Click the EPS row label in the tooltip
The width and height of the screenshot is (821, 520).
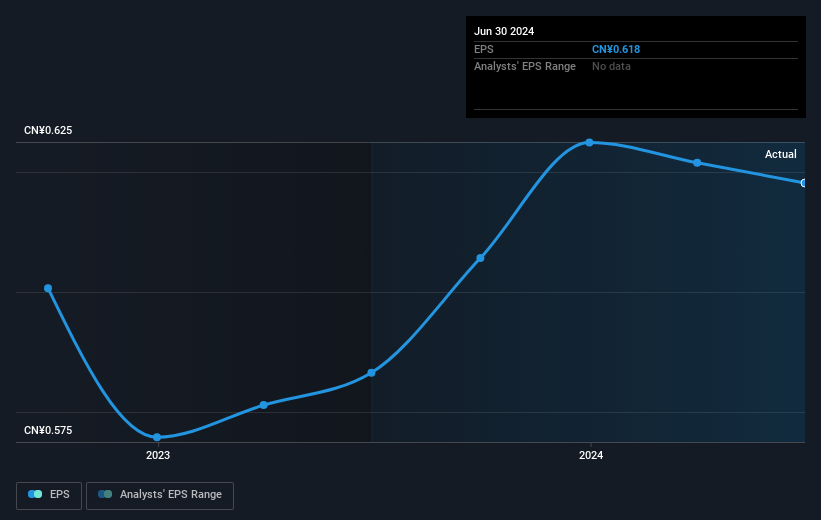tap(484, 49)
